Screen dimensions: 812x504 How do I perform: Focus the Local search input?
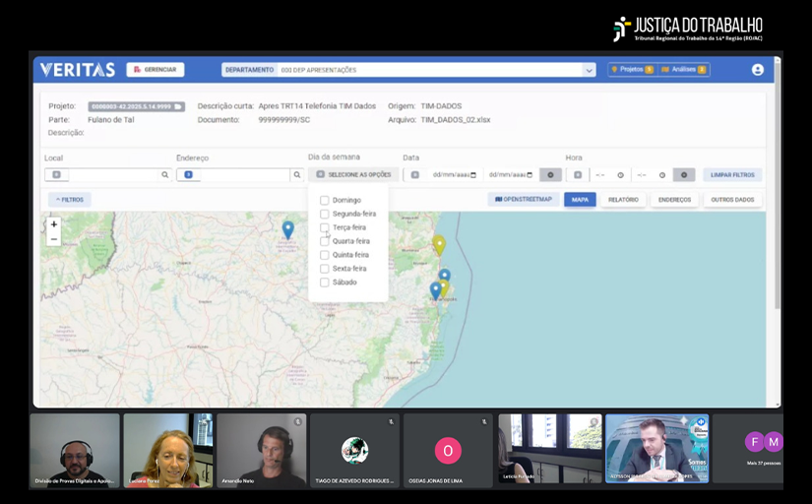(113, 175)
